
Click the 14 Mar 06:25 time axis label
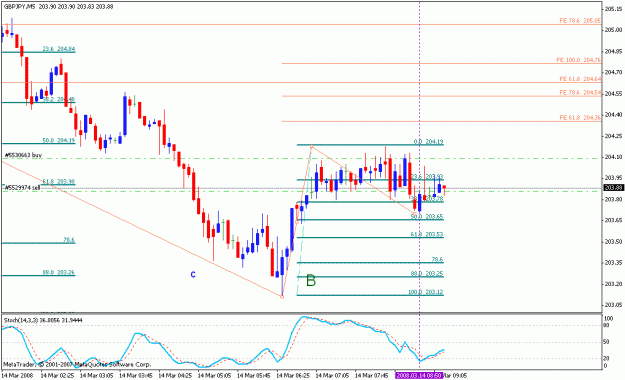[x=293, y=376]
